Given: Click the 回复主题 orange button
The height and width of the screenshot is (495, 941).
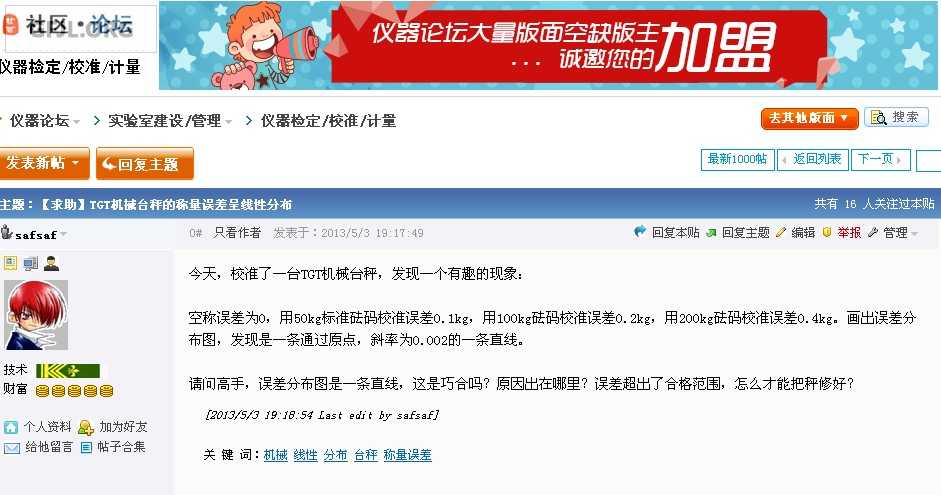Looking at the screenshot, I should [x=145, y=163].
